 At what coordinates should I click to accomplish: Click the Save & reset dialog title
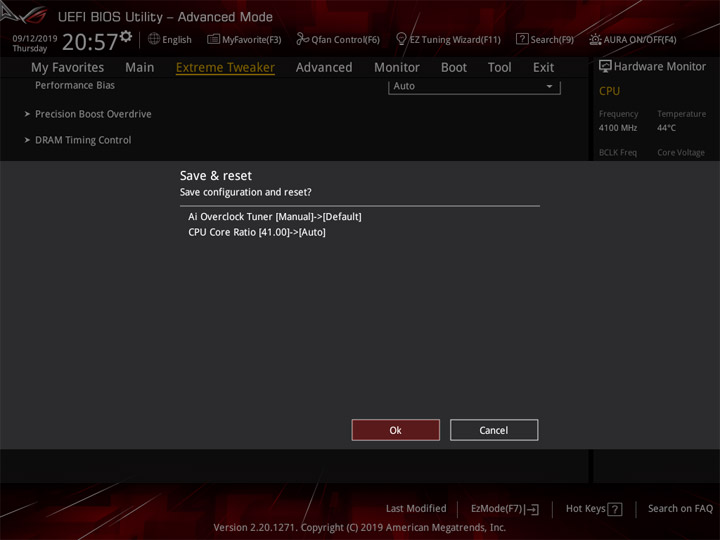click(216, 176)
